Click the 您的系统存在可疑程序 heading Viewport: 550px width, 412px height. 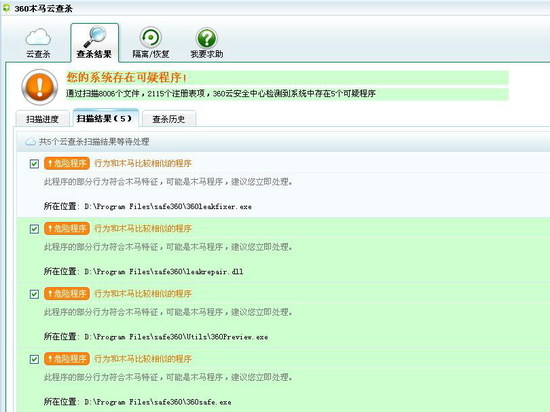(127, 77)
